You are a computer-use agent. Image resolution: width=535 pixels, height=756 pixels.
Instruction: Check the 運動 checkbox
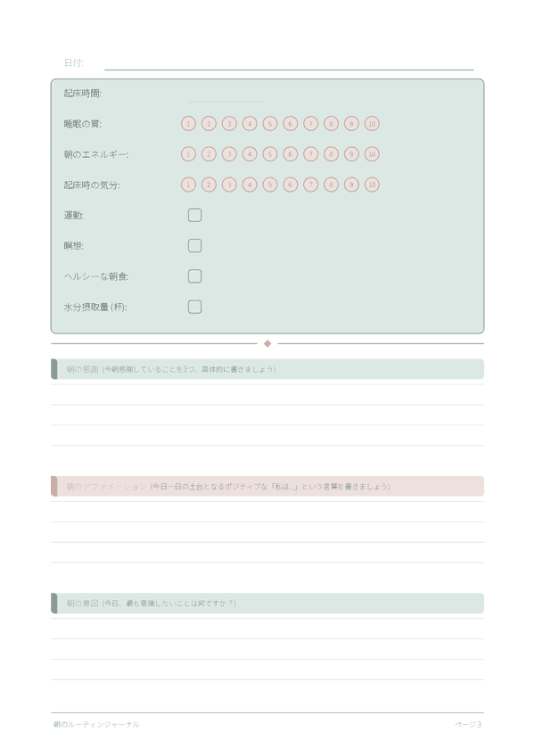pos(194,215)
